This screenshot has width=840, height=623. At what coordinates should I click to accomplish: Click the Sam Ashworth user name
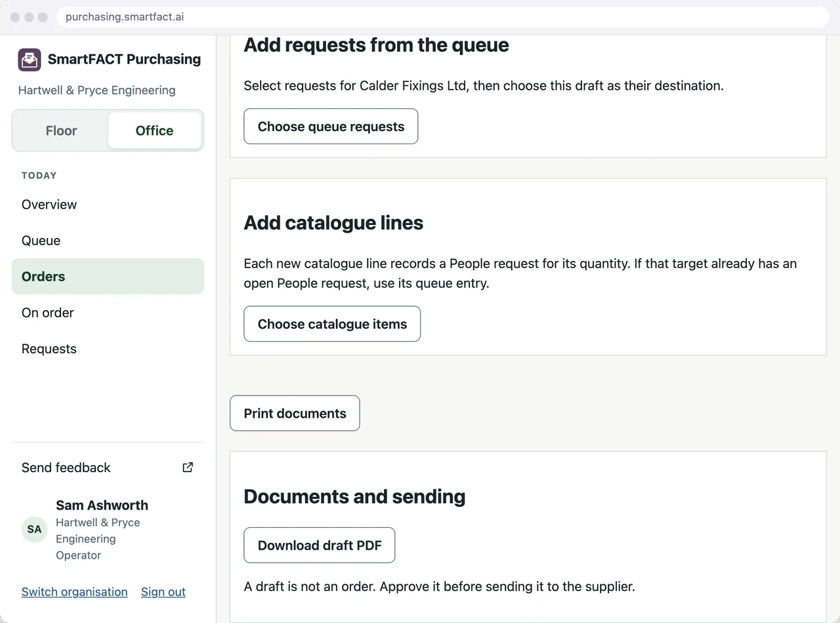[102, 505]
